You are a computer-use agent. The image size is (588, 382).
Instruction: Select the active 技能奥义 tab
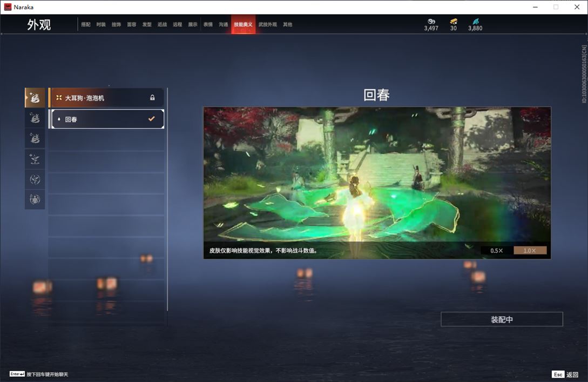244,24
